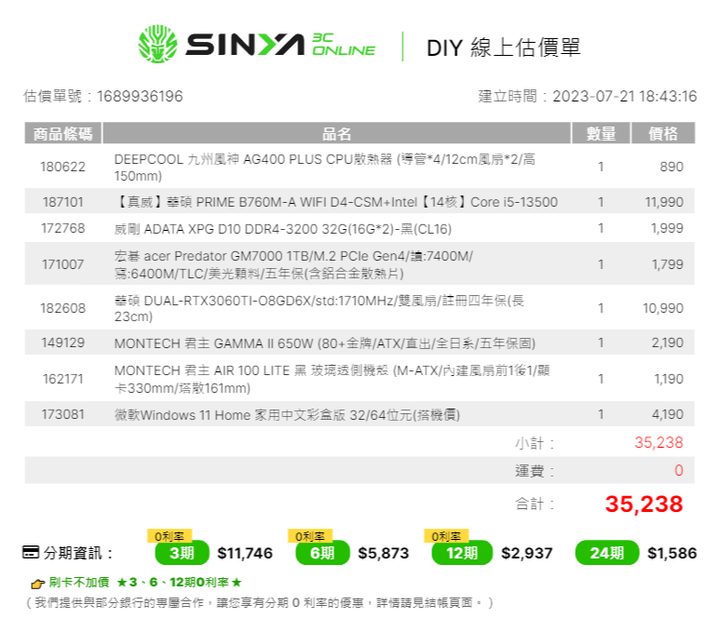Click the 小計 value 35,238
The height and width of the screenshot is (632, 720).
click(x=659, y=442)
